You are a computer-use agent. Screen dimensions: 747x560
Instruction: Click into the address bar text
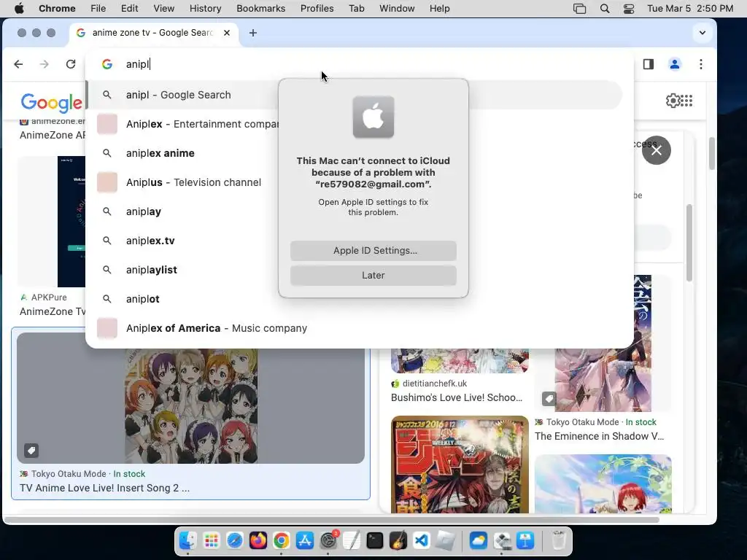pos(137,64)
